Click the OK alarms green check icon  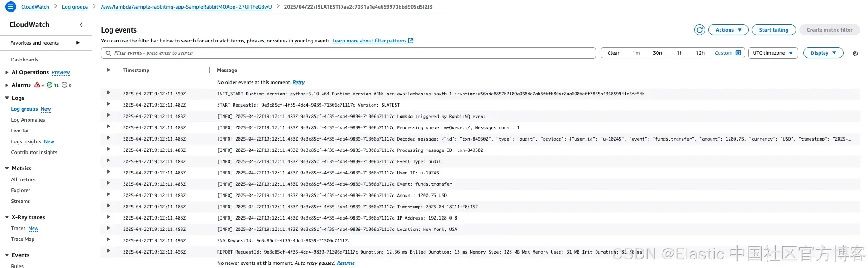tap(50, 85)
